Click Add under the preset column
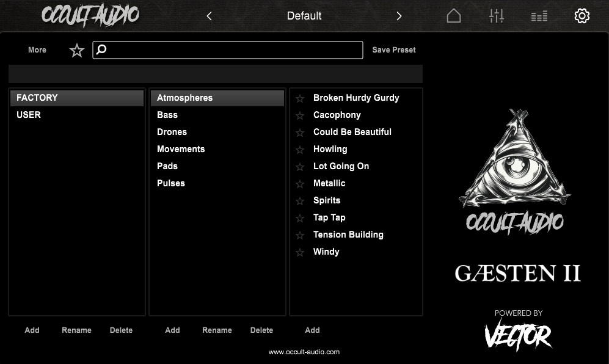Viewport: 609px width, 364px height. coord(312,330)
